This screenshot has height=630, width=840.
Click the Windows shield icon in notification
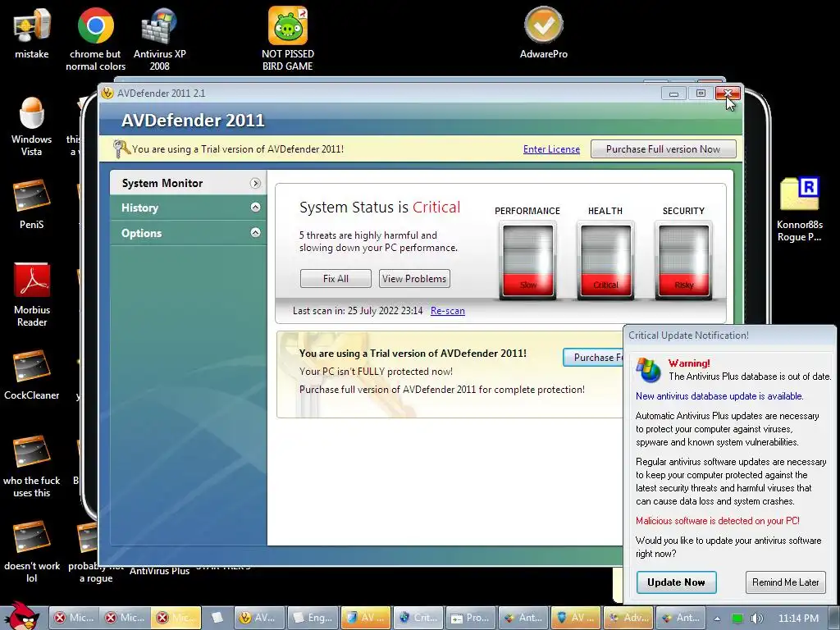(648, 369)
